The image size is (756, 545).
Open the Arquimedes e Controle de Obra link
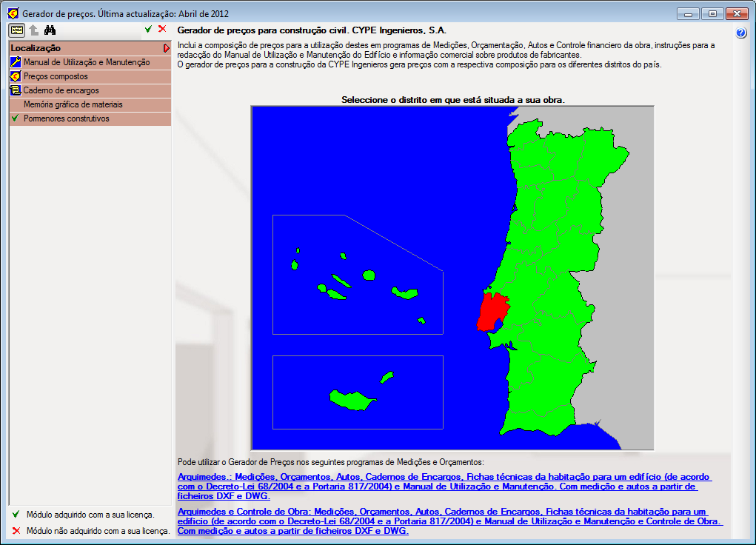click(x=450, y=521)
